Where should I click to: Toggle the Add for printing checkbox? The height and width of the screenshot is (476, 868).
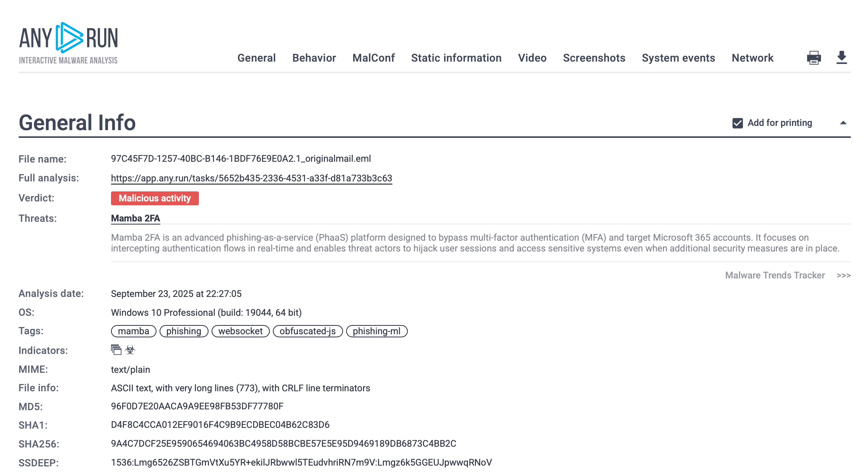737,123
